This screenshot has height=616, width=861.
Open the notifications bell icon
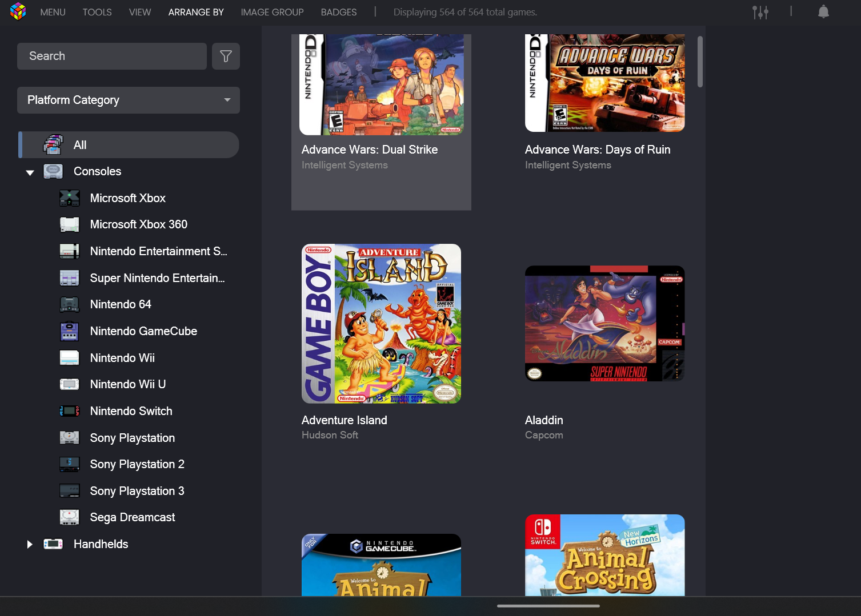click(x=823, y=12)
